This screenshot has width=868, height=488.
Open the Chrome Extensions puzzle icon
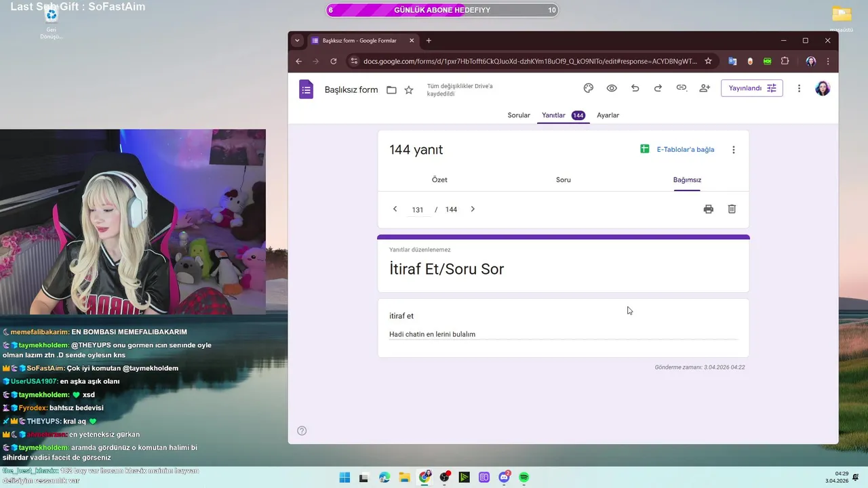point(785,61)
